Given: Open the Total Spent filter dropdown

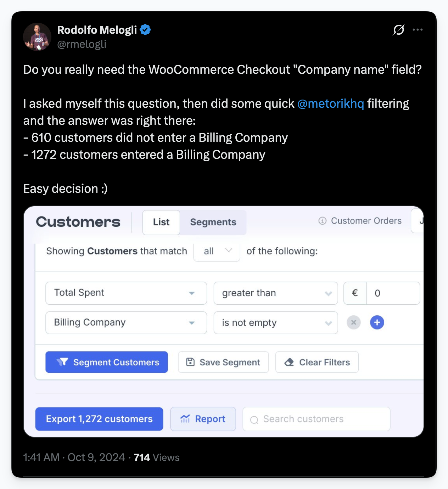Looking at the screenshot, I should pos(126,293).
